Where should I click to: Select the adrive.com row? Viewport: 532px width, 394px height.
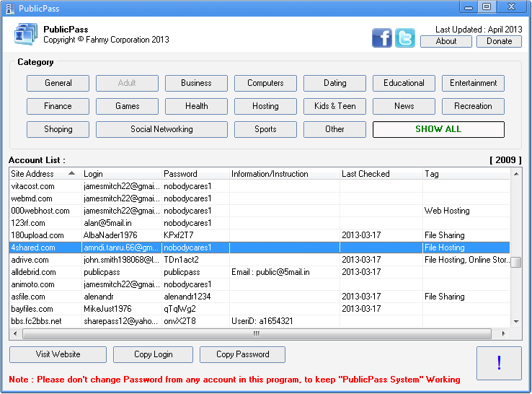click(260, 260)
